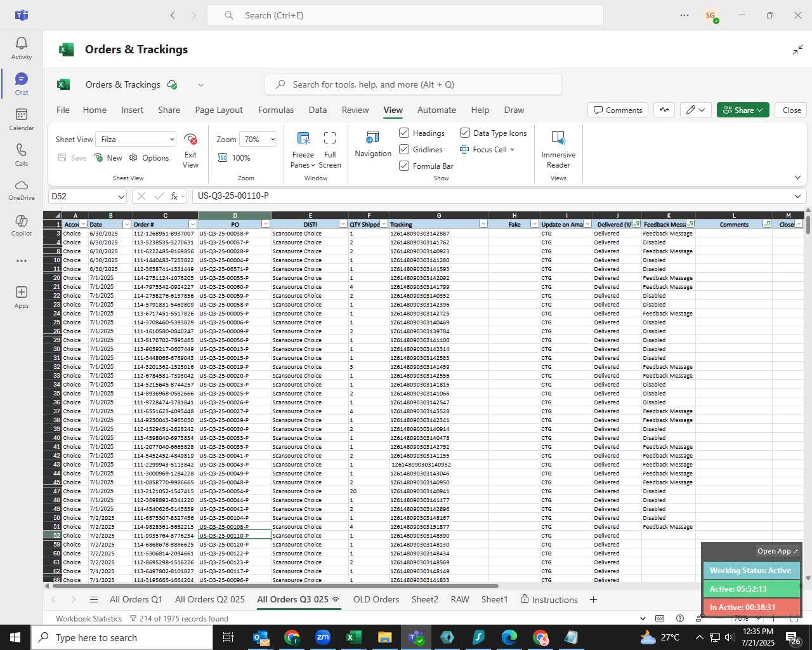Open Apps in Teams sidebar

click(21, 297)
